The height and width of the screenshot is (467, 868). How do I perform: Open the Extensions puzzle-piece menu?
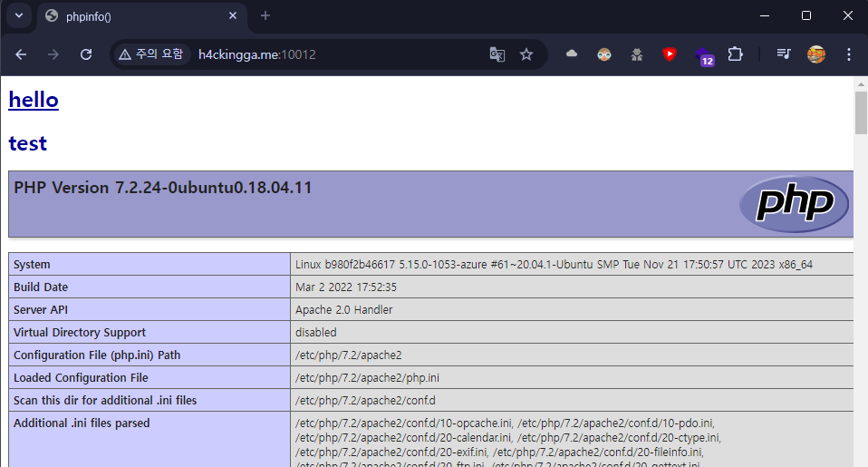[x=735, y=54]
